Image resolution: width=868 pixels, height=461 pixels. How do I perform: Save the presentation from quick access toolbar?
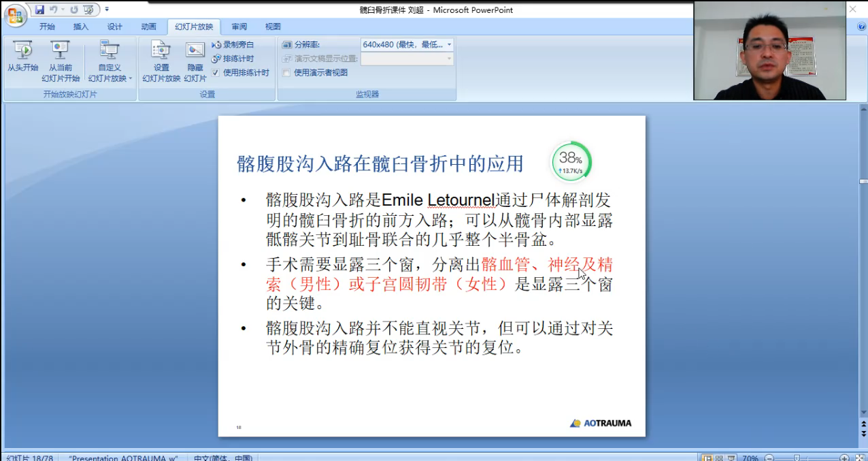39,10
